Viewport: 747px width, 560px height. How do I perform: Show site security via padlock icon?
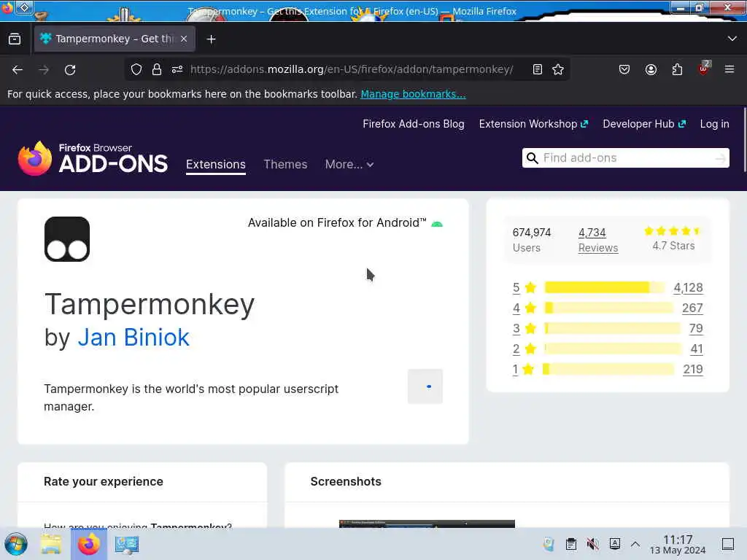[x=157, y=69]
